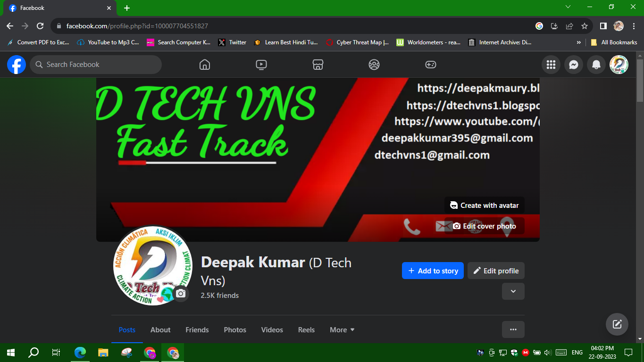Click the Google icon in address bar
Viewport: 644px width, 362px height.
(x=539, y=26)
